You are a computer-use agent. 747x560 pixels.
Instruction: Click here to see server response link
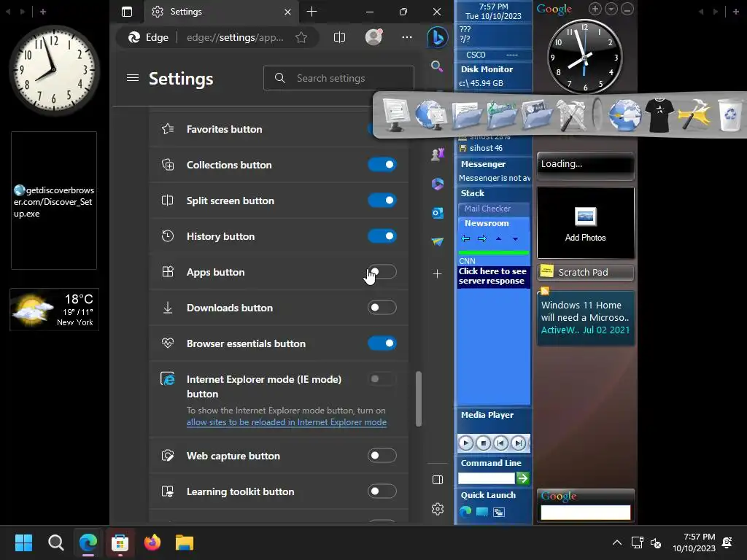click(x=492, y=276)
